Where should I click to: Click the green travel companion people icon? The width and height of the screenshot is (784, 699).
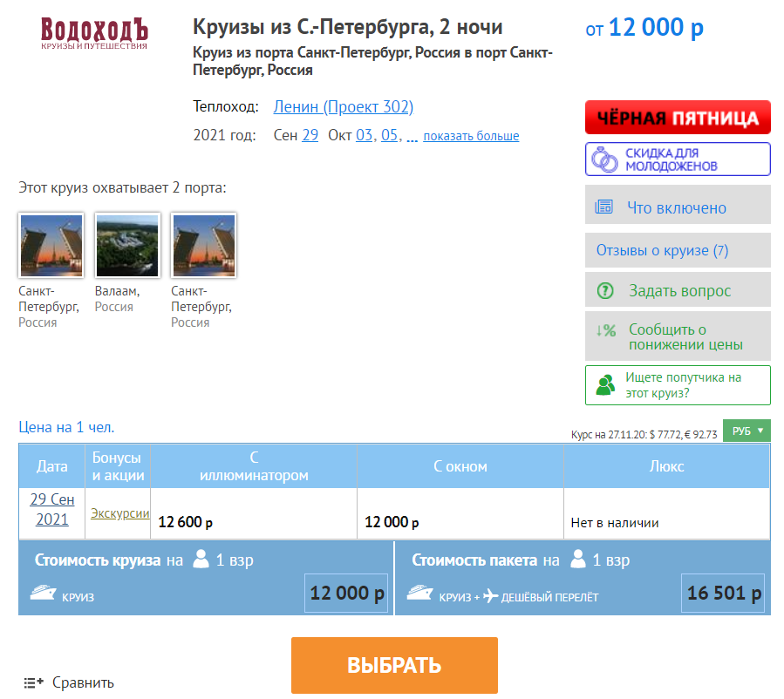click(x=605, y=385)
